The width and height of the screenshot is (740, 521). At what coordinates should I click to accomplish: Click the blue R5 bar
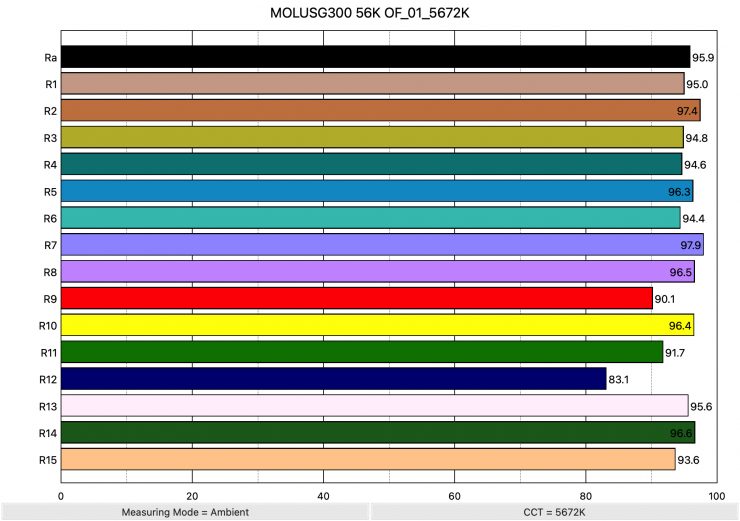pyautogui.click(x=377, y=191)
